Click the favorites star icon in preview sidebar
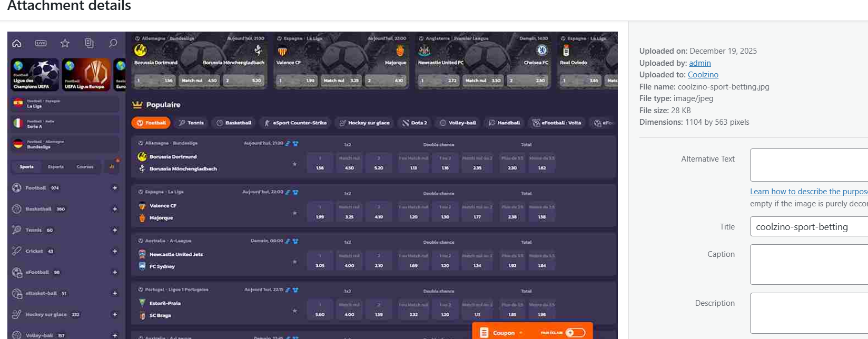 pyautogui.click(x=65, y=43)
